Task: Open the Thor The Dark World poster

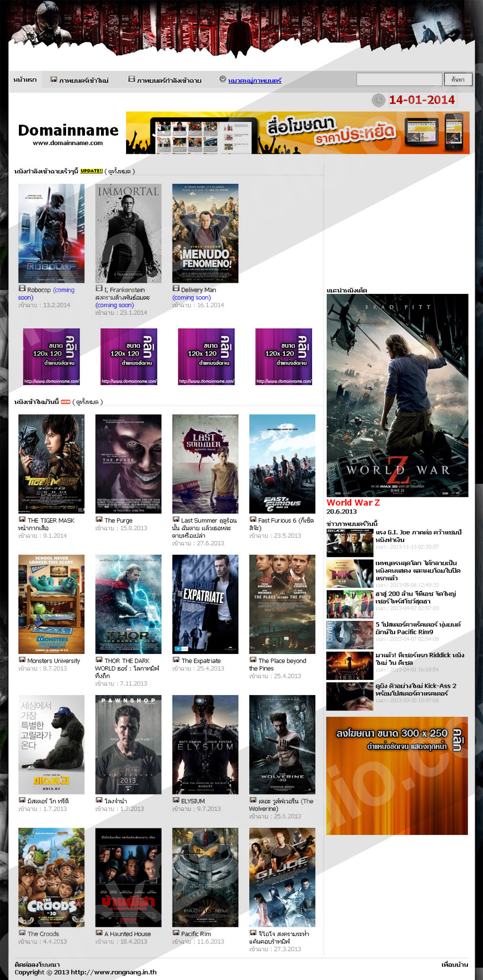Action: click(128, 604)
